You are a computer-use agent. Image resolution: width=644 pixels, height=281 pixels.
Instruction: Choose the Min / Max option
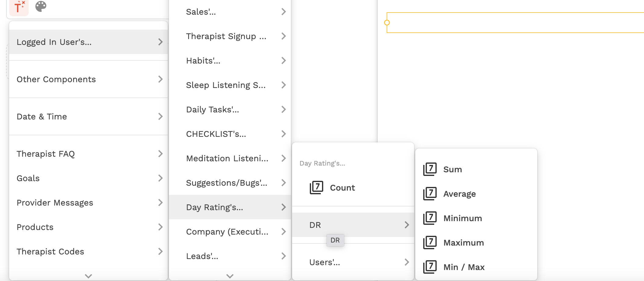click(463, 267)
